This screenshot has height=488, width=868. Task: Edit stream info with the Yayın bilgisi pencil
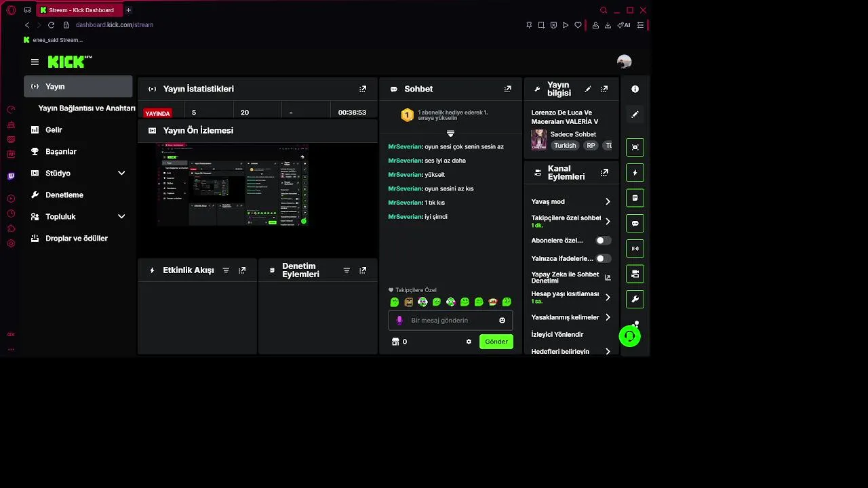[x=588, y=89]
